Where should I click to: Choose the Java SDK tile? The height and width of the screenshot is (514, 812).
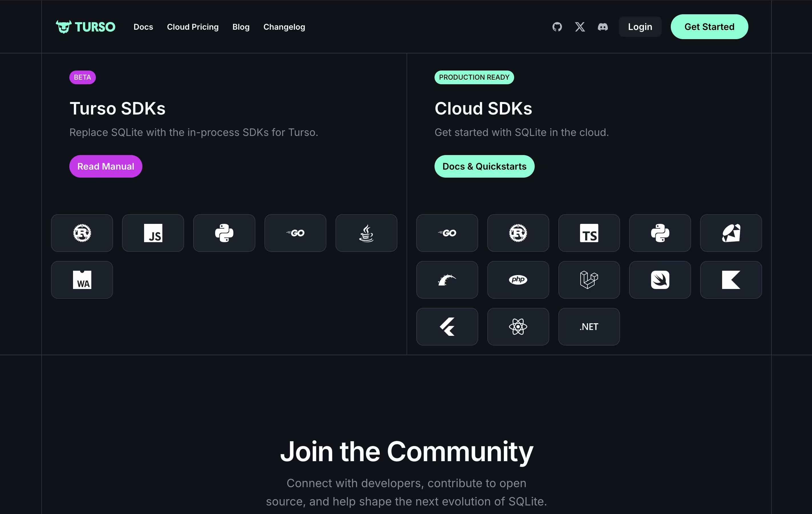tap(366, 233)
